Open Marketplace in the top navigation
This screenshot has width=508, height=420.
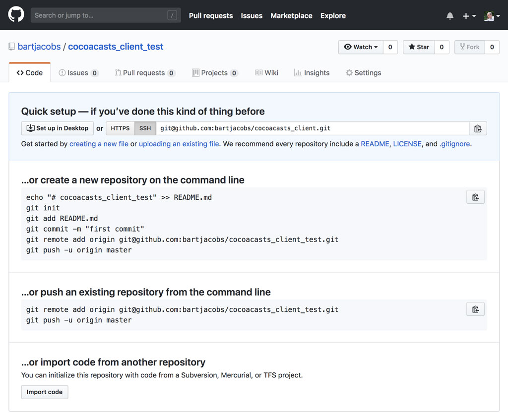coord(291,16)
